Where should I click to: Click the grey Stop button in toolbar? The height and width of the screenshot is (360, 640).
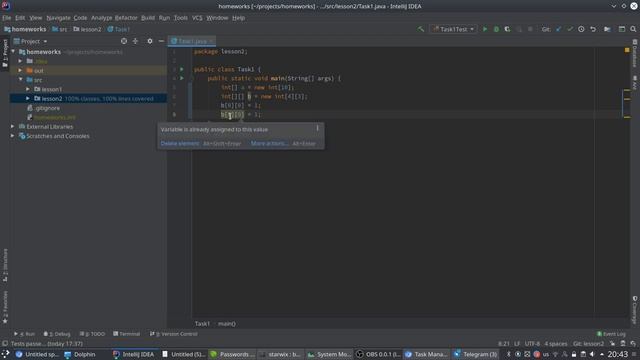tap(530, 29)
